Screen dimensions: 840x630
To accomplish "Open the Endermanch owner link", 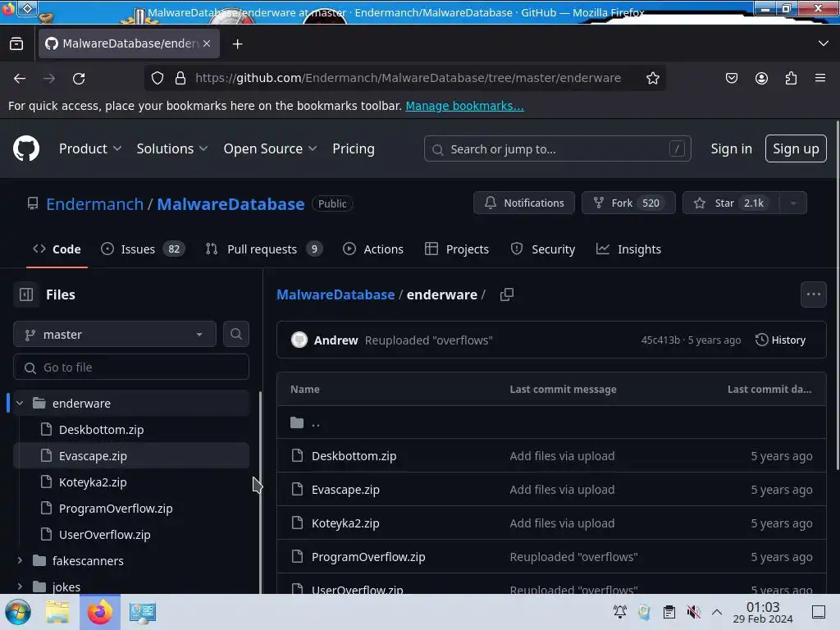I will coord(95,203).
